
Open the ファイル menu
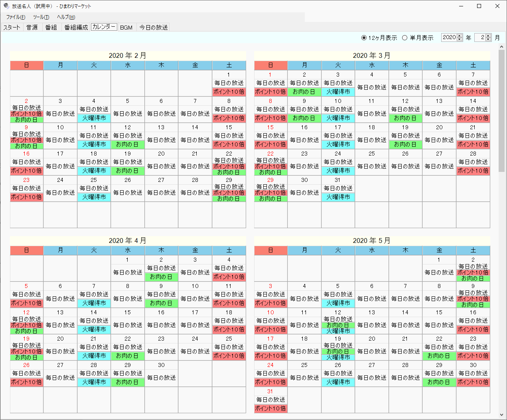(16, 17)
